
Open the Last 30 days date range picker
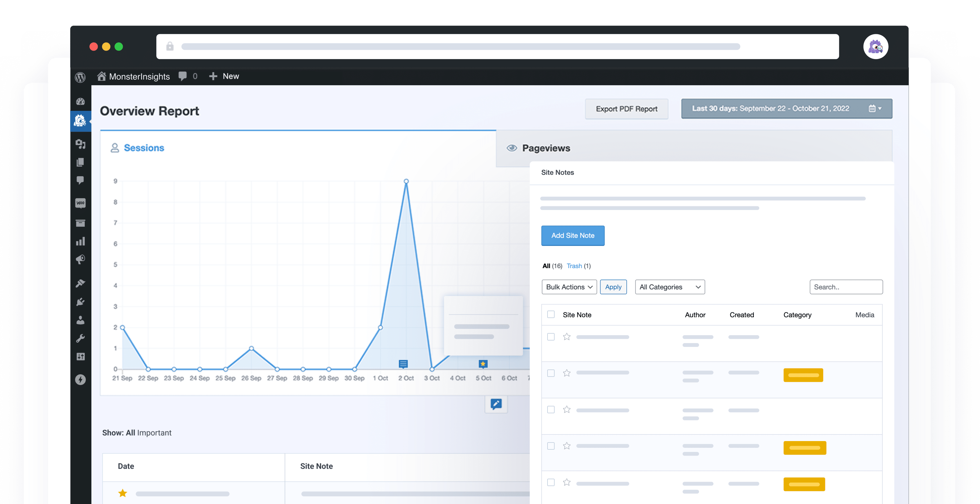pyautogui.click(x=786, y=109)
